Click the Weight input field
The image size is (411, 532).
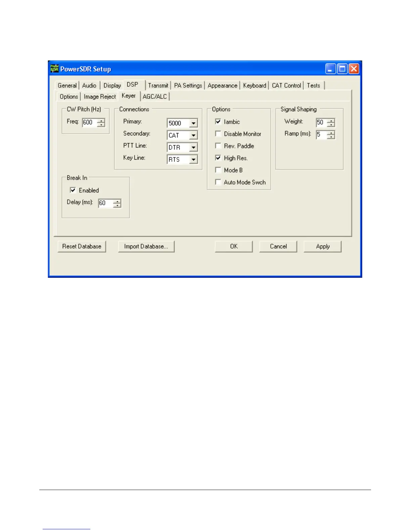pos(321,123)
